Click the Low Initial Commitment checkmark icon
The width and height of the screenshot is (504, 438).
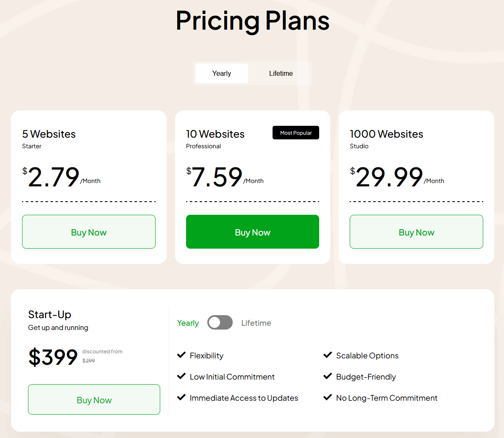click(x=181, y=376)
